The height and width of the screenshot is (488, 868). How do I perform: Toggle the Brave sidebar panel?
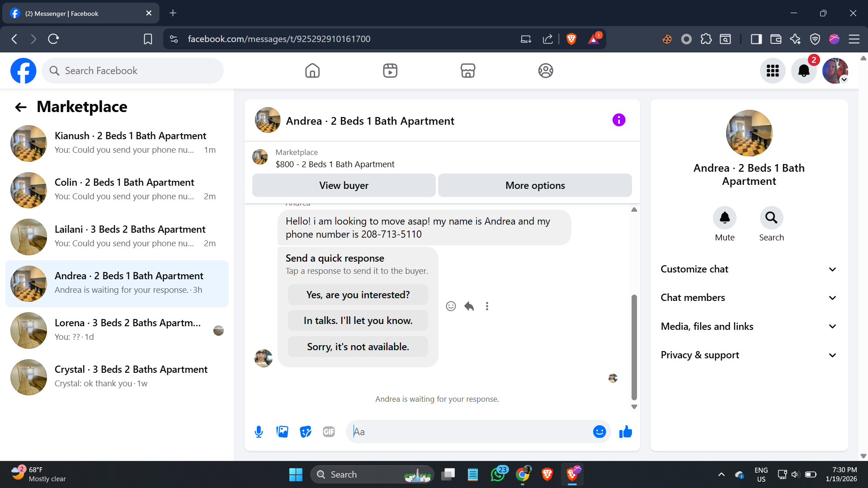pyautogui.click(x=756, y=39)
